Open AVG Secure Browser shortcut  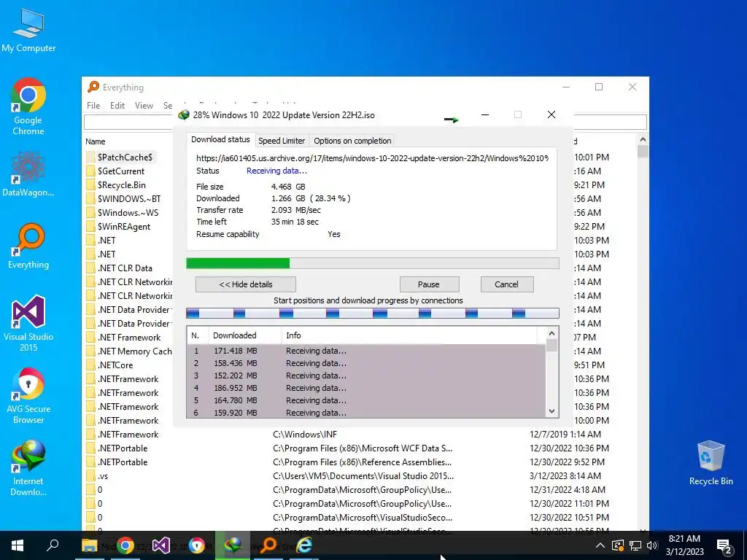pos(28,395)
